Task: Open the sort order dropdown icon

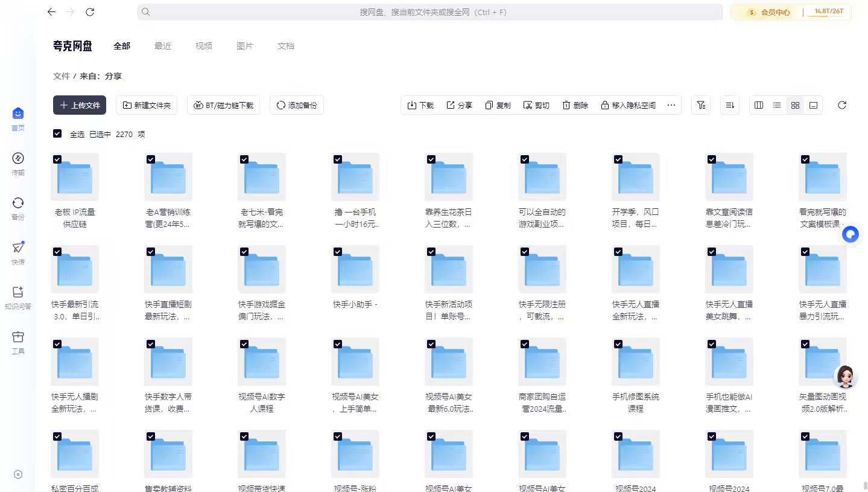Action: coord(730,105)
